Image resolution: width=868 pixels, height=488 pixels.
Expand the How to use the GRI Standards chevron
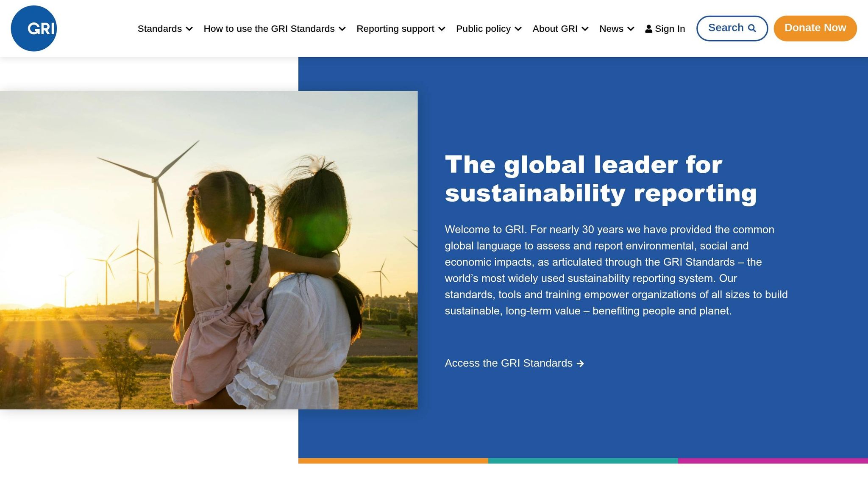[342, 29]
